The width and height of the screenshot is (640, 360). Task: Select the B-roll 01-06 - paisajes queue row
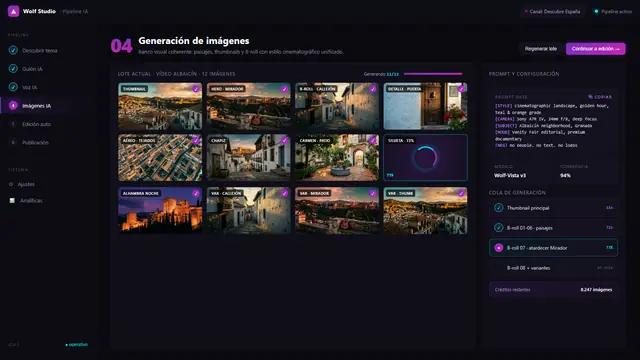[553, 227]
